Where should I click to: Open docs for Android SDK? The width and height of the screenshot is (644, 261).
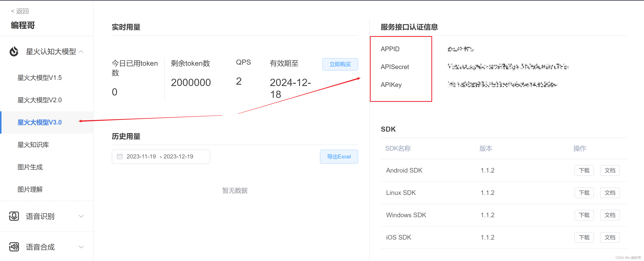point(610,170)
